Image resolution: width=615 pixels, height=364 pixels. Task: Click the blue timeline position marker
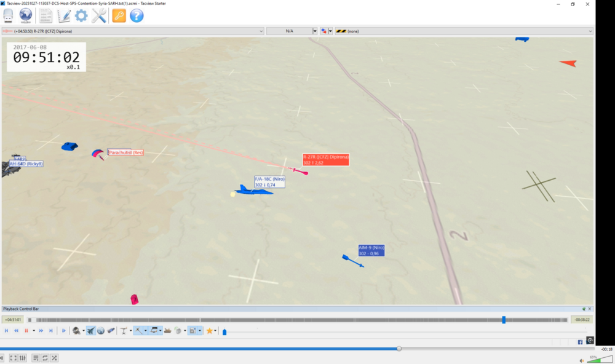[504, 320]
